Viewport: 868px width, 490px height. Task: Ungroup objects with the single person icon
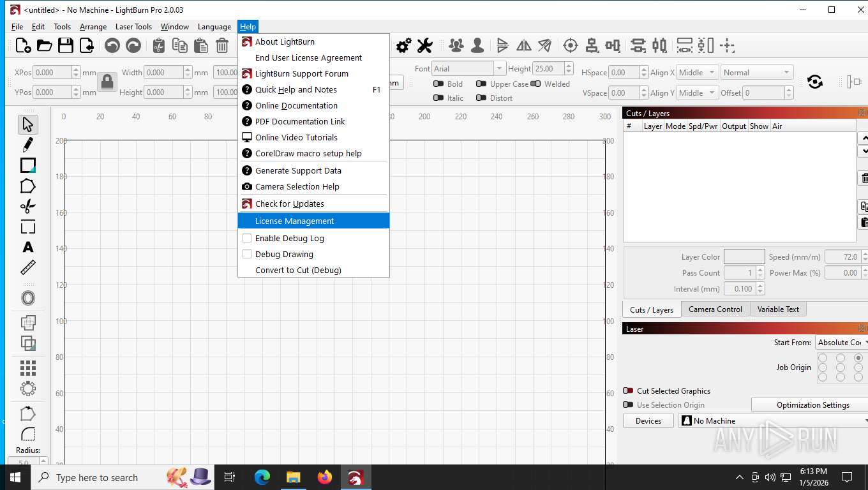click(x=477, y=45)
